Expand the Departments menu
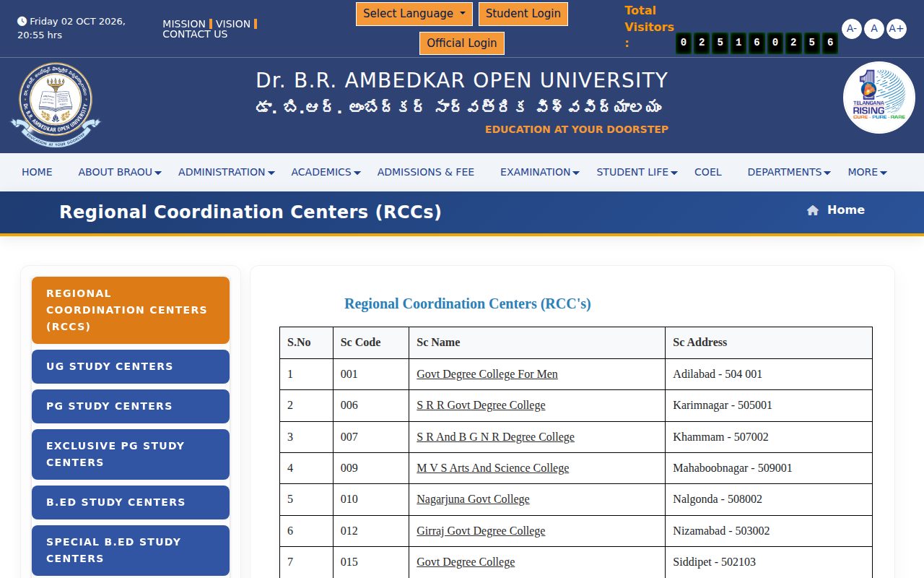Screen dimensions: 924x578 click(x=789, y=172)
